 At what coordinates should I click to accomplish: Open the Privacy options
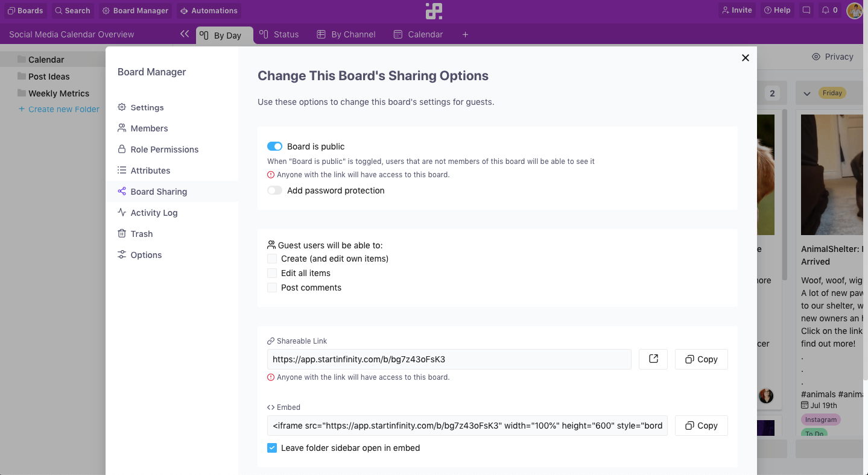pyautogui.click(x=832, y=57)
